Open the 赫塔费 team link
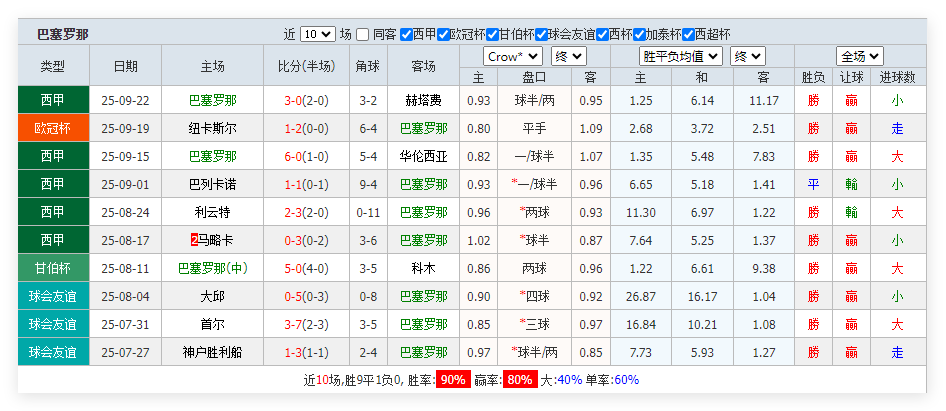Image resolution: width=946 pixels, height=411 pixels. click(x=423, y=100)
